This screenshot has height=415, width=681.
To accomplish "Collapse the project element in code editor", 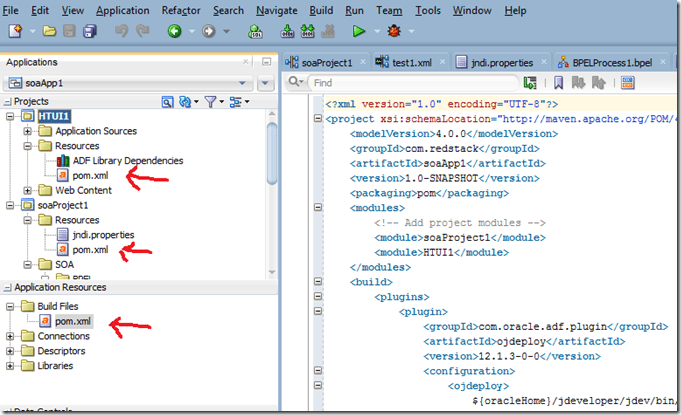I will coord(316,119).
